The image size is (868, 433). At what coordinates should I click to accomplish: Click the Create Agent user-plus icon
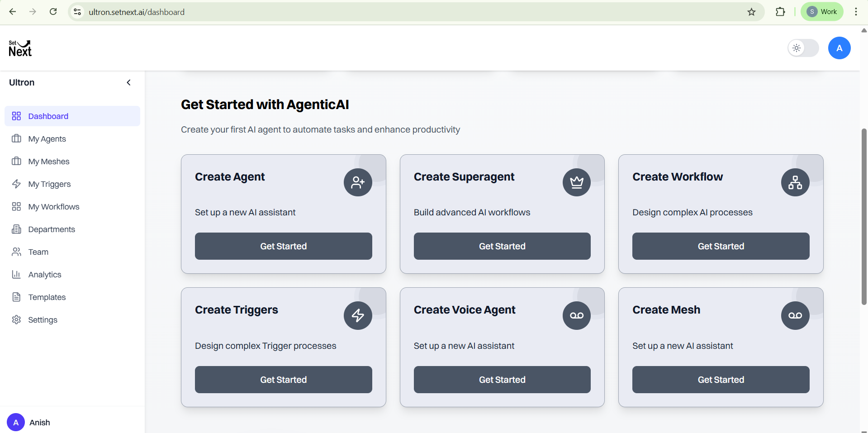coord(358,182)
